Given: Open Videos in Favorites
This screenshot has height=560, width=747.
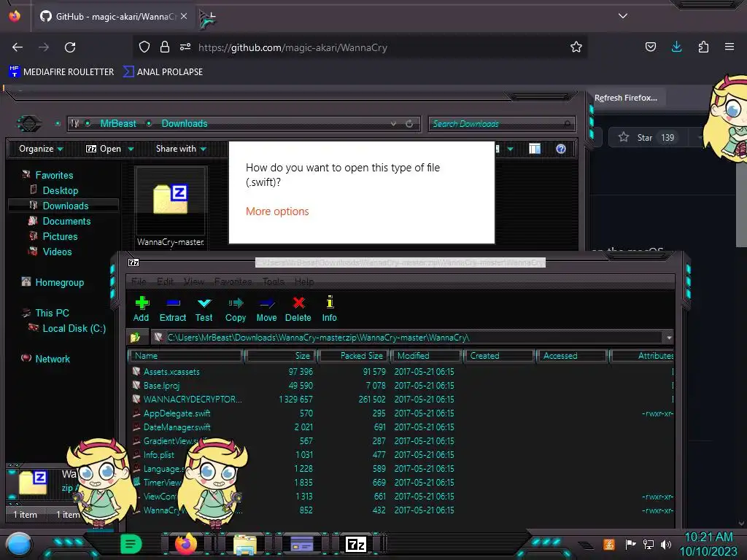Looking at the screenshot, I should (57, 252).
